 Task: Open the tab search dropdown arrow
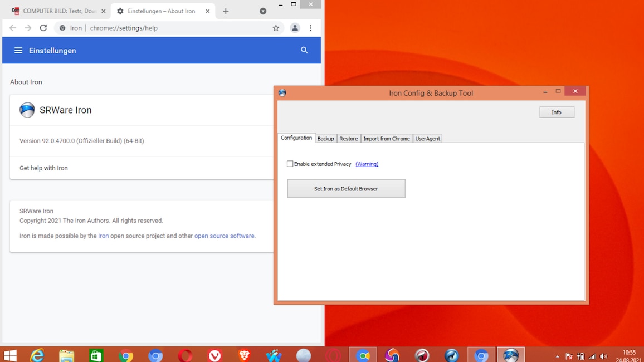click(263, 11)
